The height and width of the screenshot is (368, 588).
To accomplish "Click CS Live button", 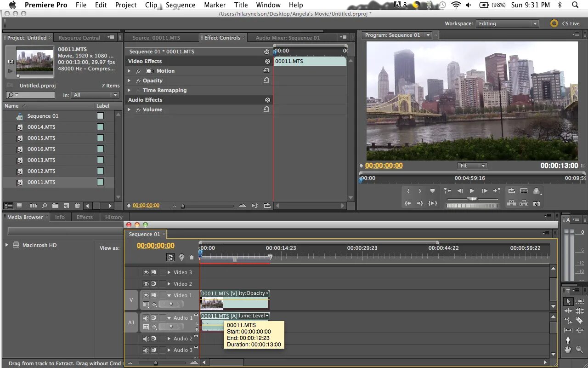I will pyautogui.click(x=565, y=23).
